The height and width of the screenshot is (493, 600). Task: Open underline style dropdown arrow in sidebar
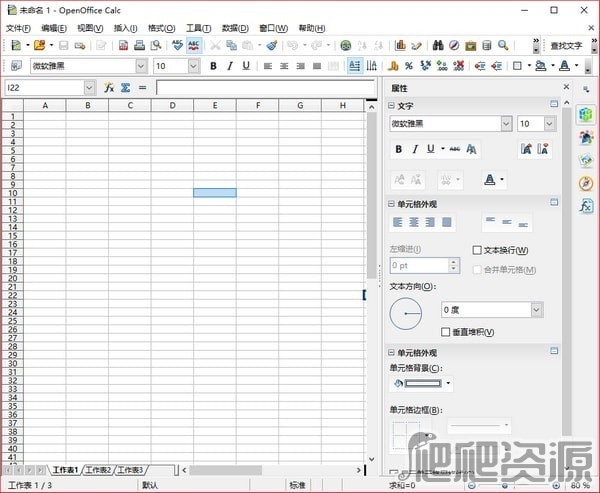[443, 149]
